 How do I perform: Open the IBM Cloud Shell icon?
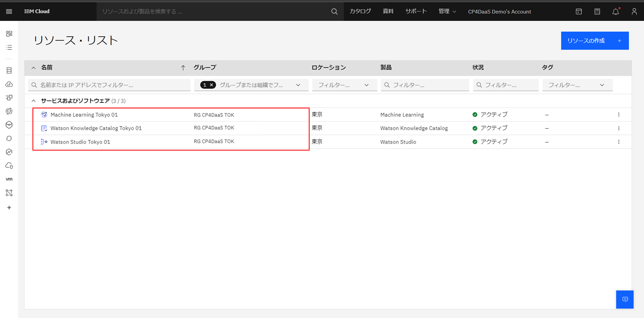pyautogui.click(x=579, y=12)
